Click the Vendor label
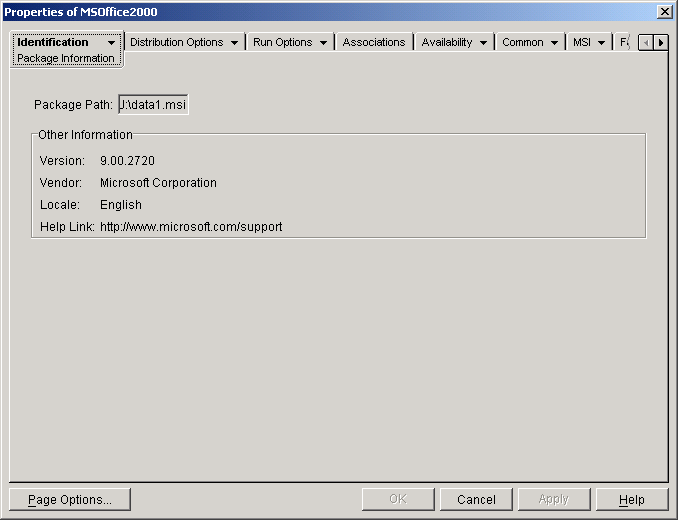Screen dimensions: 678x520 pyautogui.click(x=61, y=183)
